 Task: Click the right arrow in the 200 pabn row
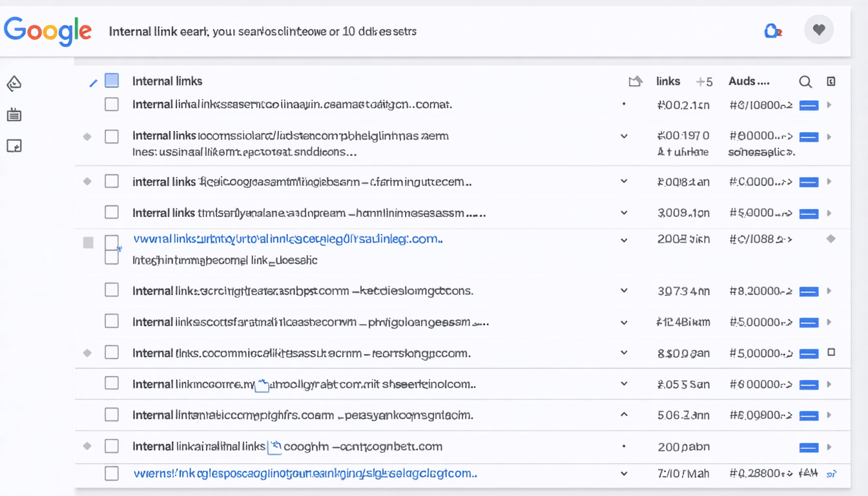(829, 447)
